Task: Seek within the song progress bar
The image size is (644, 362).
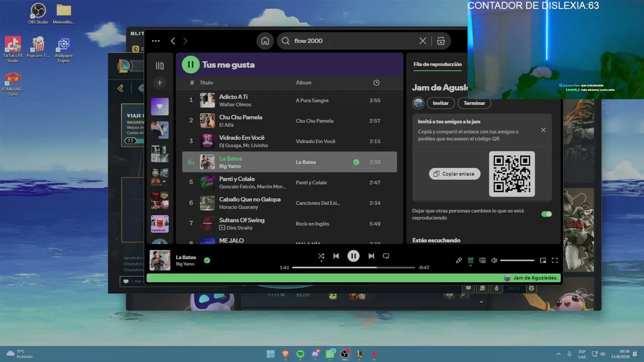Action: tap(354, 267)
